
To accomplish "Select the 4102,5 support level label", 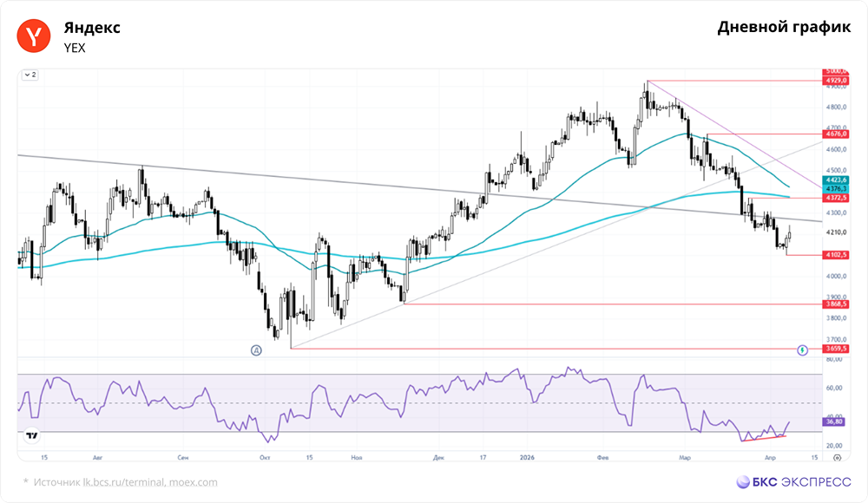I will (x=836, y=255).
